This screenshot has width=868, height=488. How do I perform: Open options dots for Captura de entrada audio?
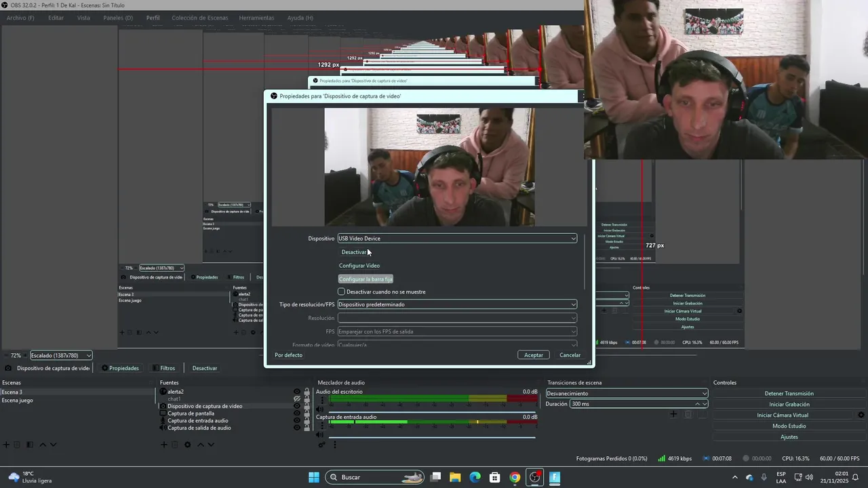click(x=322, y=425)
